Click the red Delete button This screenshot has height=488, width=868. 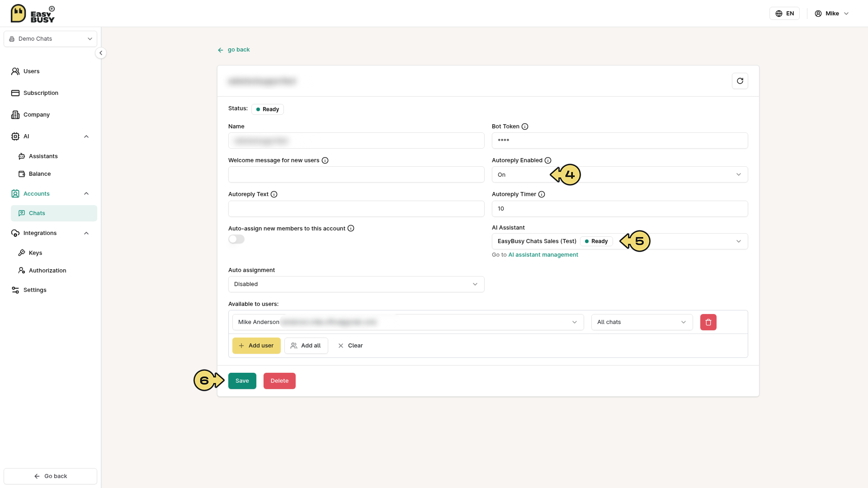279,381
